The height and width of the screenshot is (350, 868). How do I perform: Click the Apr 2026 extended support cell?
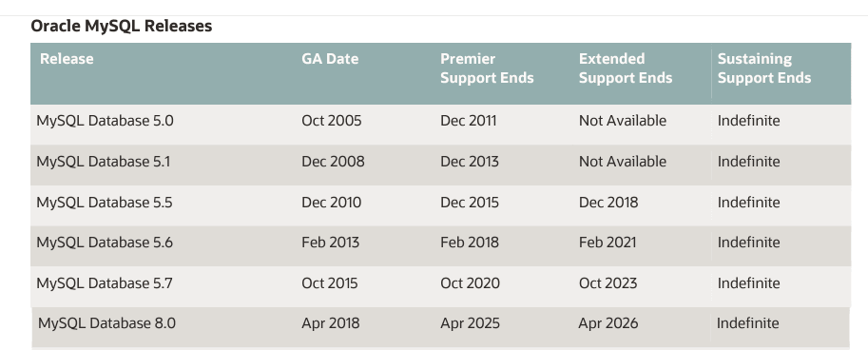point(608,323)
